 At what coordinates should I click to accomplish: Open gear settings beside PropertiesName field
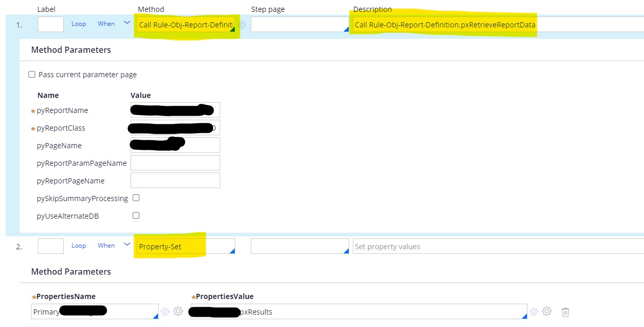pyautogui.click(x=178, y=311)
